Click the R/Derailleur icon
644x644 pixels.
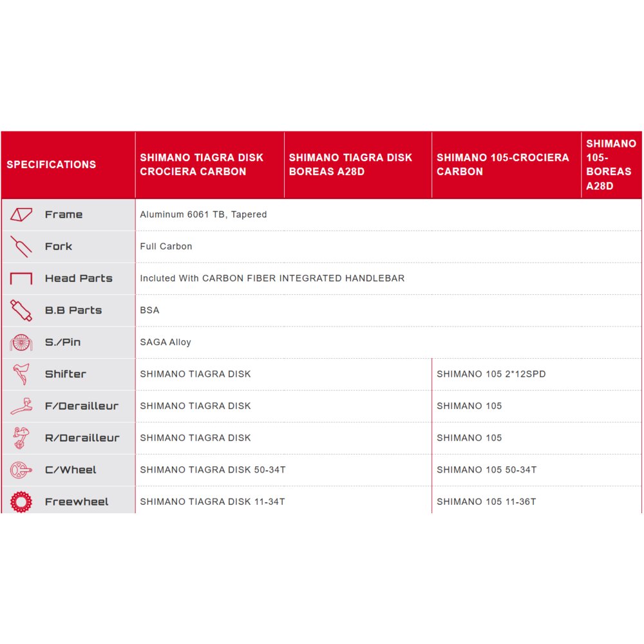(21, 438)
